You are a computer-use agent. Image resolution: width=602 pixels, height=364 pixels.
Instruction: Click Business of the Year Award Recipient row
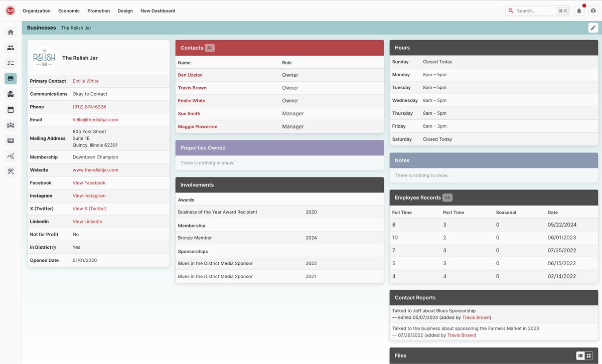[x=279, y=212]
